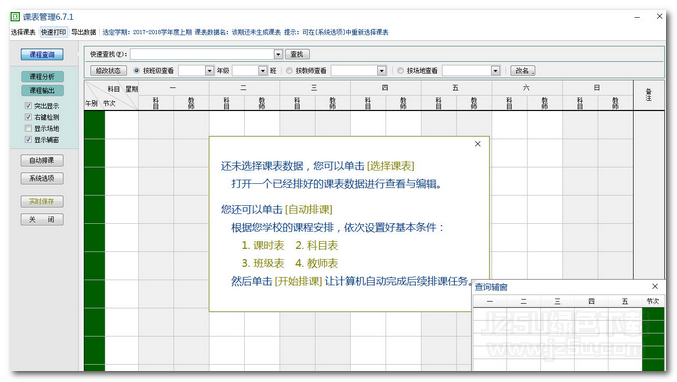
Task: Enable the 显示场地 checkbox
Action: (x=28, y=128)
